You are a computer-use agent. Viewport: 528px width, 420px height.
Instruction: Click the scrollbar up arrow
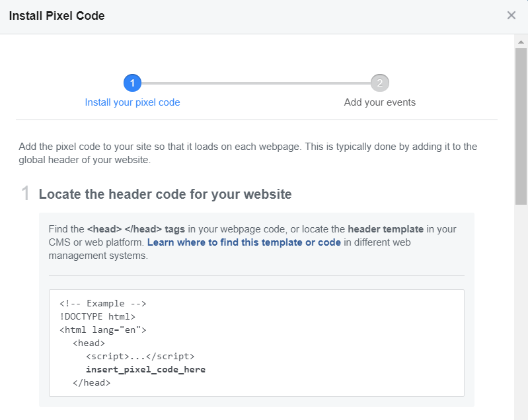(521, 42)
